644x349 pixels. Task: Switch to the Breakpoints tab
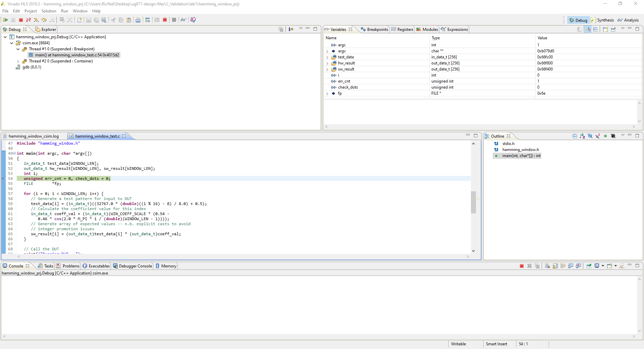(x=374, y=30)
